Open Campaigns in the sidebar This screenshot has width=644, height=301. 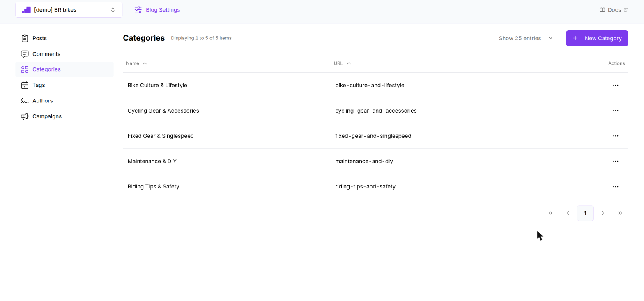[x=64, y=116]
